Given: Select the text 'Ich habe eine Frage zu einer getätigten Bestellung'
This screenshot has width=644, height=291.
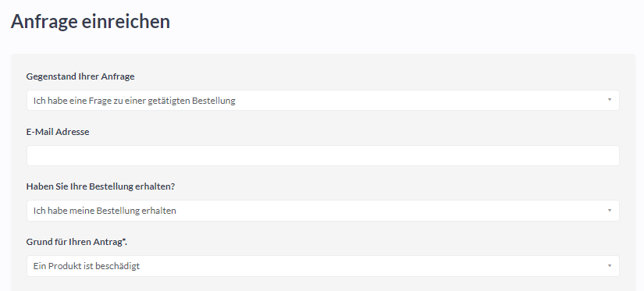Looking at the screenshot, I should pyautogui.click(x=134, y=101).
